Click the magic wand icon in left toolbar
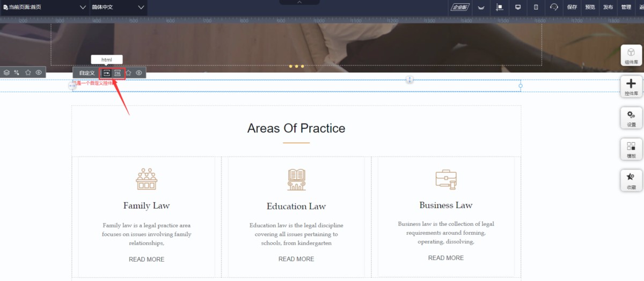 click(x=17, y=72)
